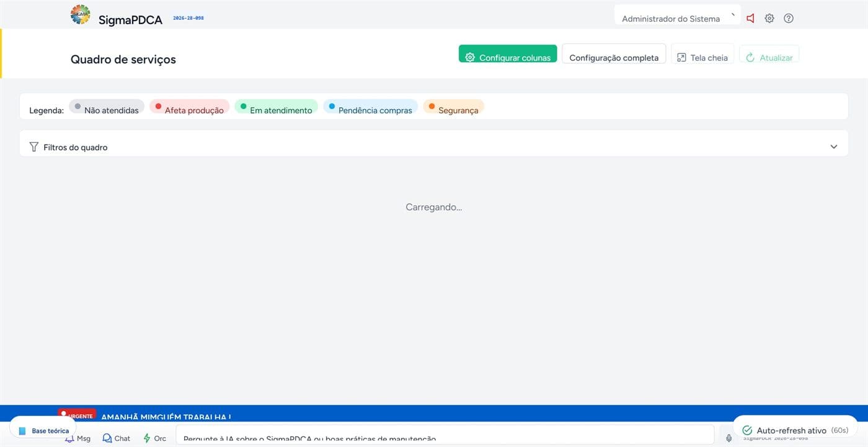This screenshot has height=447, width=868.
Task: Open the Chat tab in bottom bar
Action: [117, 438]
